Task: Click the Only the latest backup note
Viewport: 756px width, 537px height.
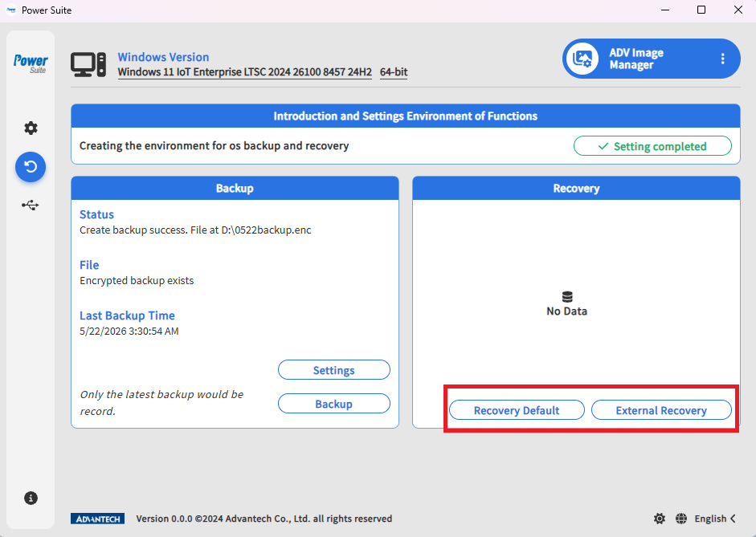Action: [x=161, y=403]
